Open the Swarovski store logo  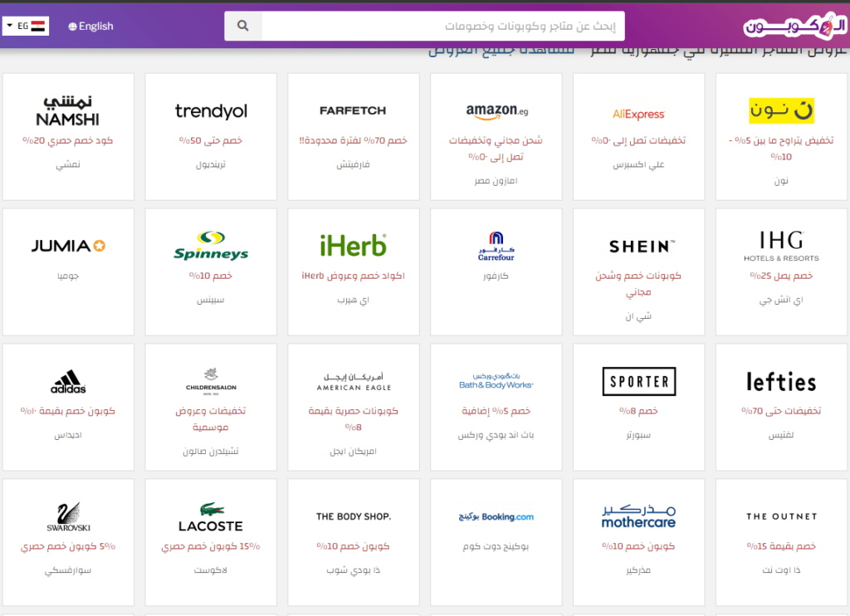coord(68,516)
